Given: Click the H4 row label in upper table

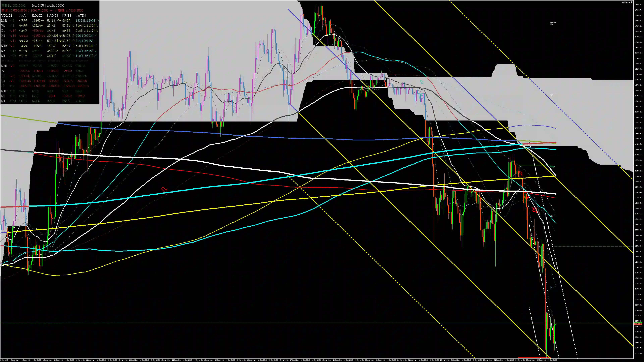Looking at the screenshot, I should (3, 36).
